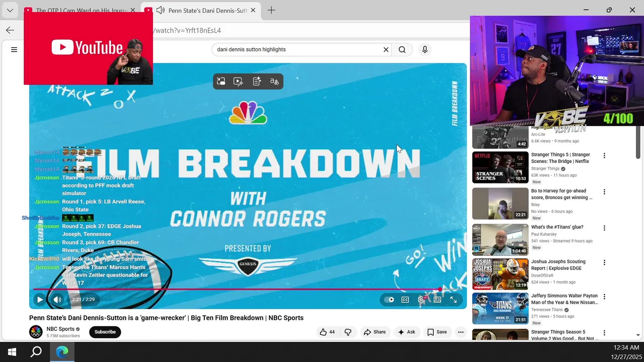Play the video
Screen dimensions: 644x362
tap(40, 300)
